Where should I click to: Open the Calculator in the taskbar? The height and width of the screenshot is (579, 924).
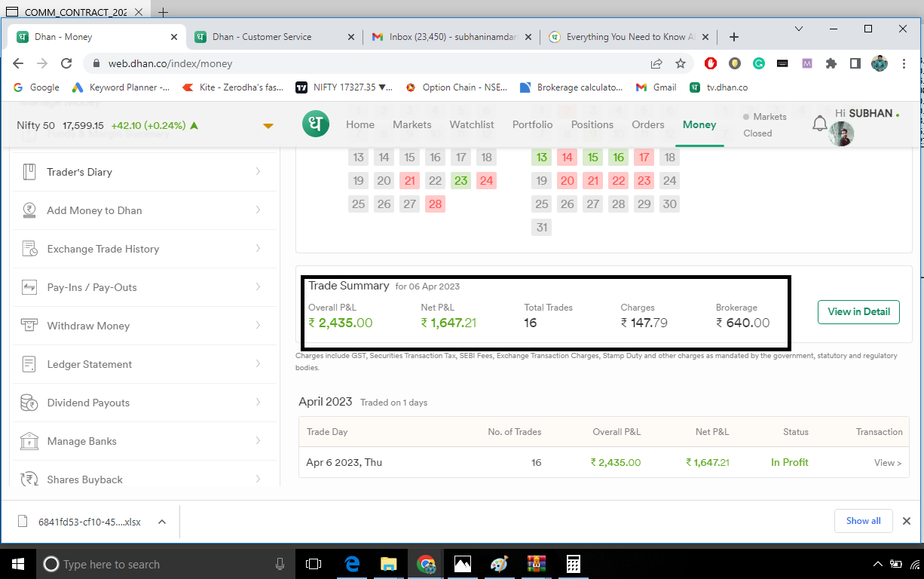coord(574,564)
